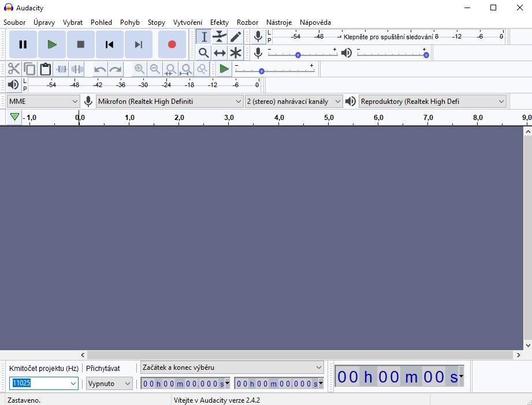Screen dimensions: 532x405
Task: Open the stereo nahrávací kanály dropdown
Action: [x=293, y=102]
